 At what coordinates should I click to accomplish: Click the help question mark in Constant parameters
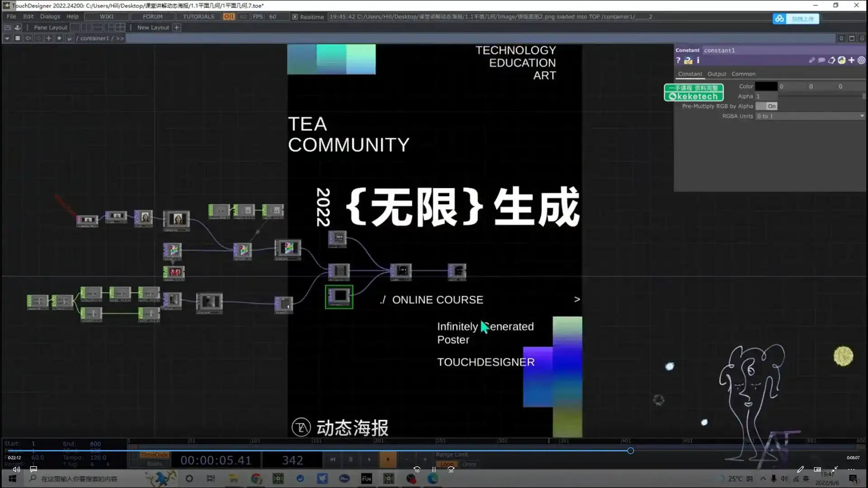click(x=678, y=60)
